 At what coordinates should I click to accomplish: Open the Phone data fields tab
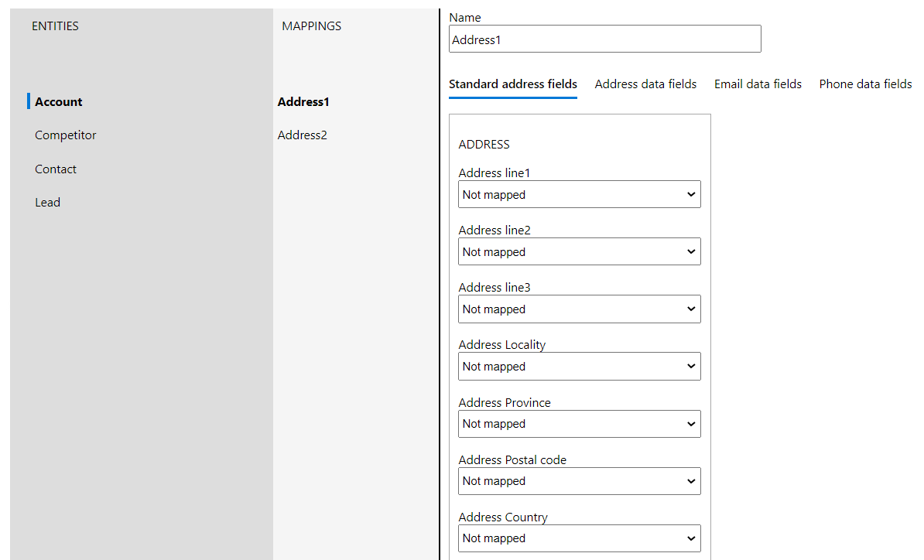(865, 84)
